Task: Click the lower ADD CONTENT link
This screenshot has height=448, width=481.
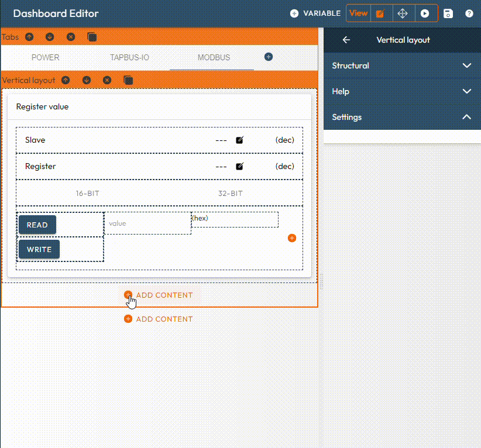Action: click(x=158, y=319)
